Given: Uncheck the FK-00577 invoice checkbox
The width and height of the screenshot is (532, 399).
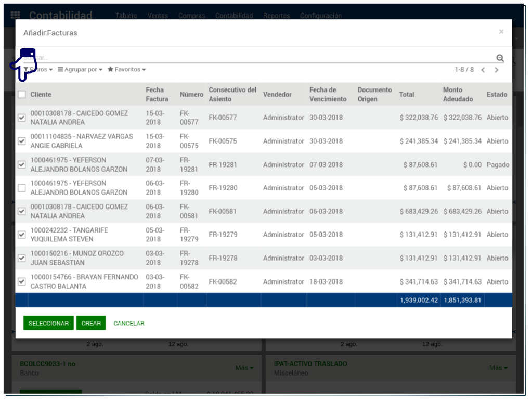Looking at the screenshot, I should point(22,118).
